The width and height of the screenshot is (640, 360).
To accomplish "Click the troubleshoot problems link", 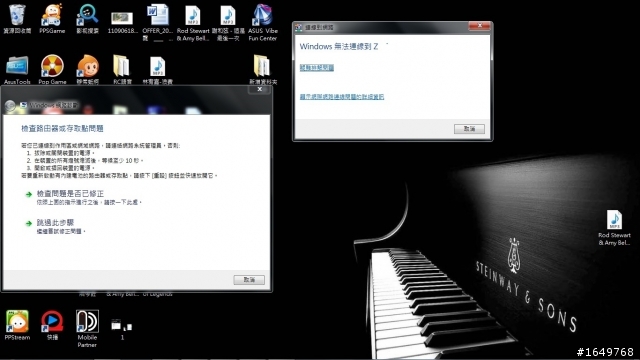I will coord(317,68).
